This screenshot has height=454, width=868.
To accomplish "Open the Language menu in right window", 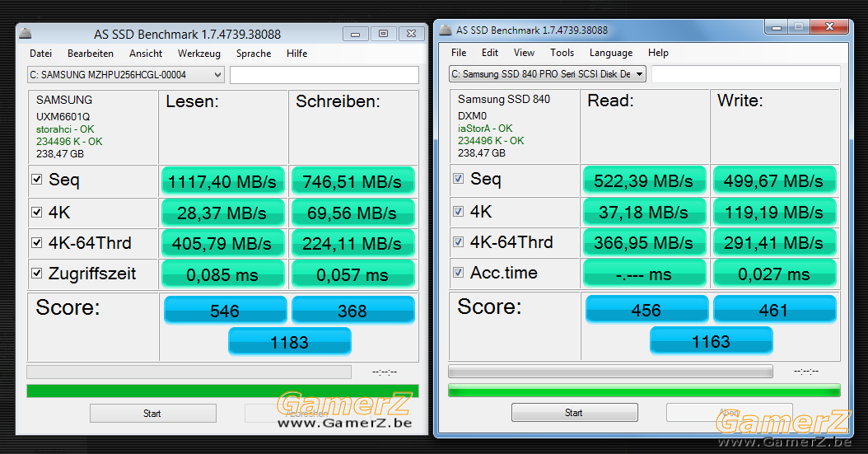I will pos(610,53).
